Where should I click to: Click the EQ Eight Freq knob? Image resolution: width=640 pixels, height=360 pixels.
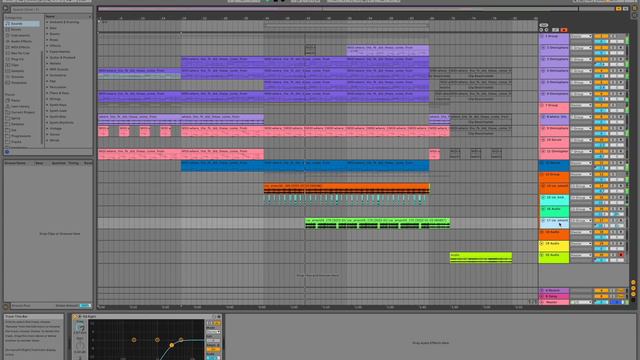(x=80, y=327)
